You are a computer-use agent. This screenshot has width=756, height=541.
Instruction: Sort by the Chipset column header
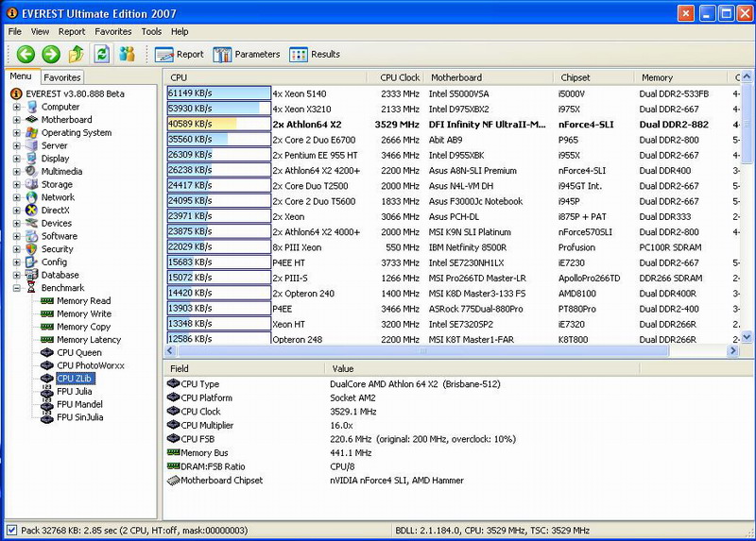594,77
